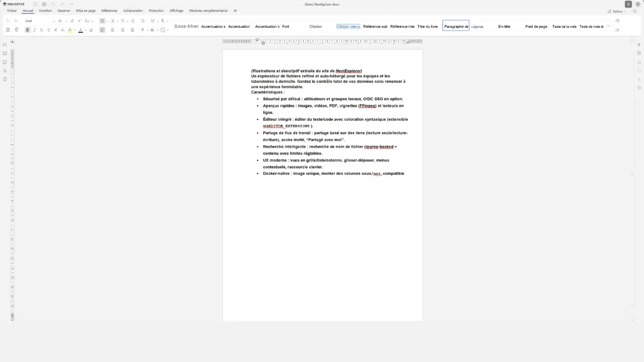Image resolution: width=644 pixels, height=362 pixels.
Task: Click the Multilevel list button
Action: 123,21
